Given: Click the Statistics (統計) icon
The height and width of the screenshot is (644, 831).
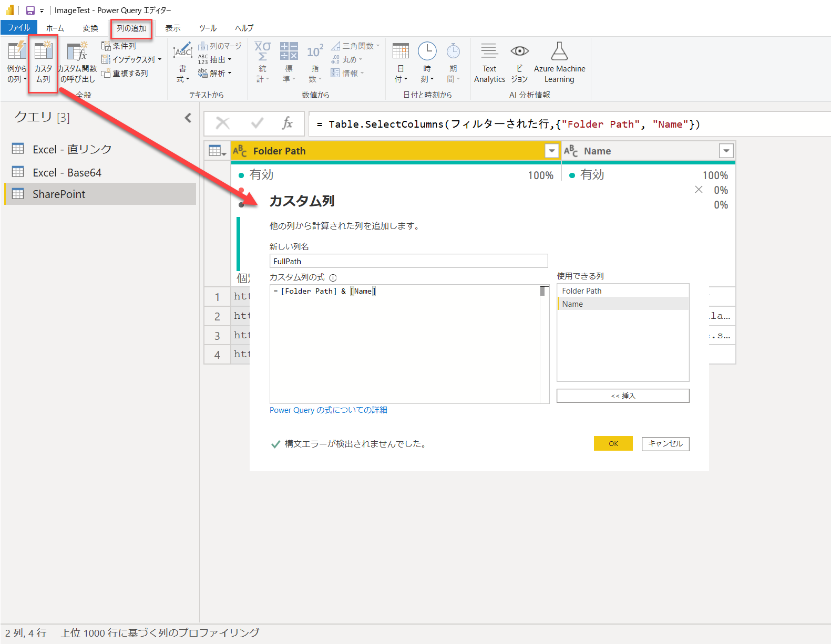Looking at the screenshot, I should click(262, 61).
